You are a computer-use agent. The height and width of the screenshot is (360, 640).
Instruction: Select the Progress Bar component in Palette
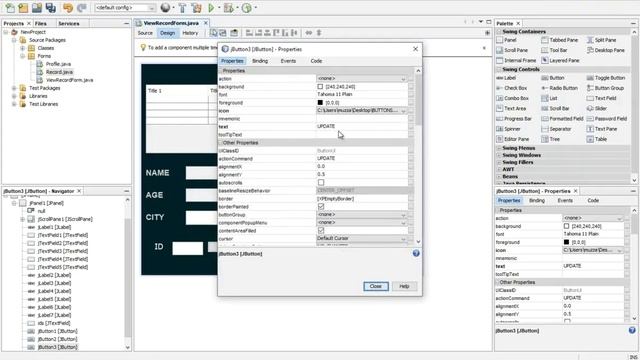coord(514,118)
